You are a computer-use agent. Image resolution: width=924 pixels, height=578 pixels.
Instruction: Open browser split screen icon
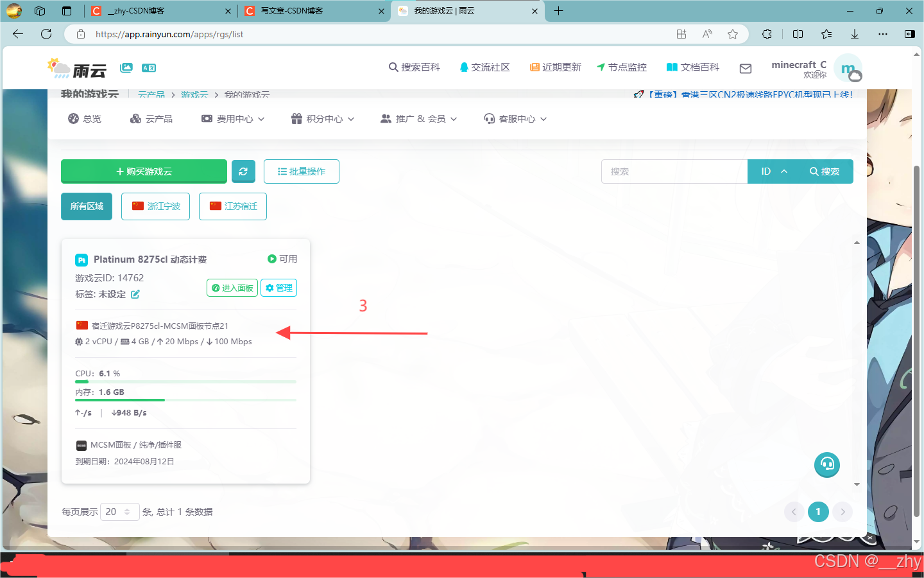click(x=798, y=34)
